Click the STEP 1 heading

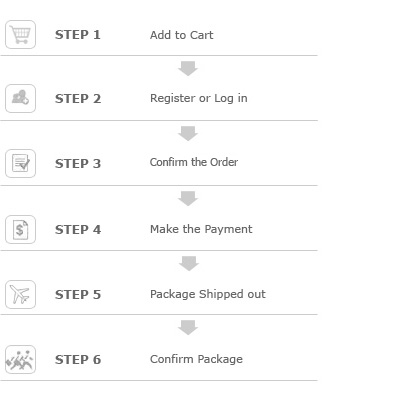point(78,35)
